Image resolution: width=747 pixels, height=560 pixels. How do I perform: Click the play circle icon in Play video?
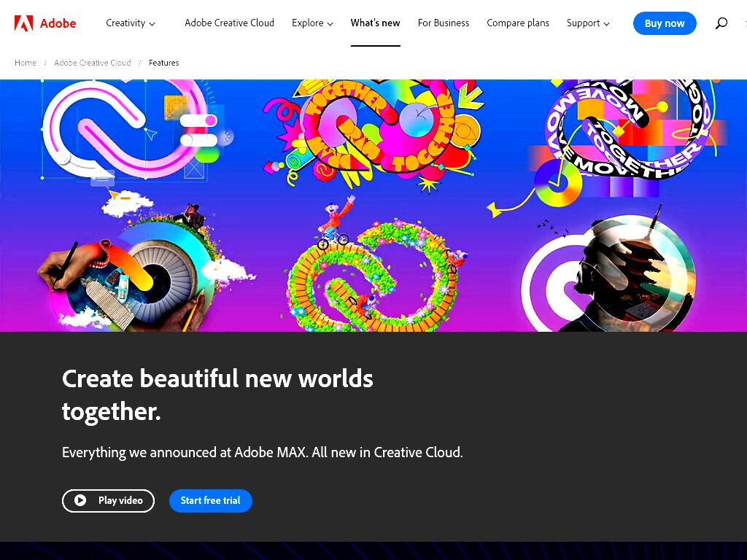pyautogui.click(x=80, y=500)
